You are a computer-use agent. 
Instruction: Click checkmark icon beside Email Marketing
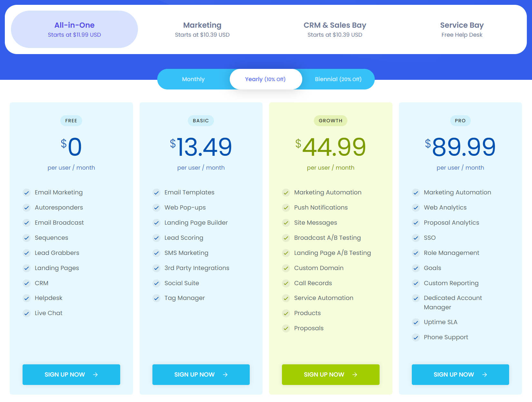tap(27, 193)
